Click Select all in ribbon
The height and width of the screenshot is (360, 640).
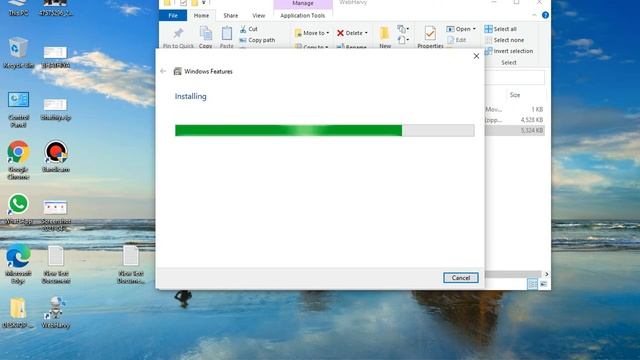pos(501,29)
